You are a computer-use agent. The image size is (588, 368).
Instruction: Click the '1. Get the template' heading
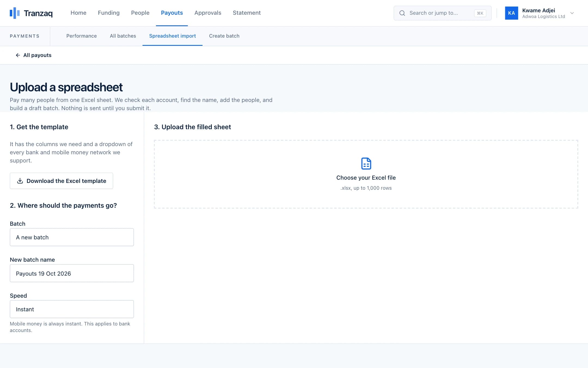click(39, 127)
